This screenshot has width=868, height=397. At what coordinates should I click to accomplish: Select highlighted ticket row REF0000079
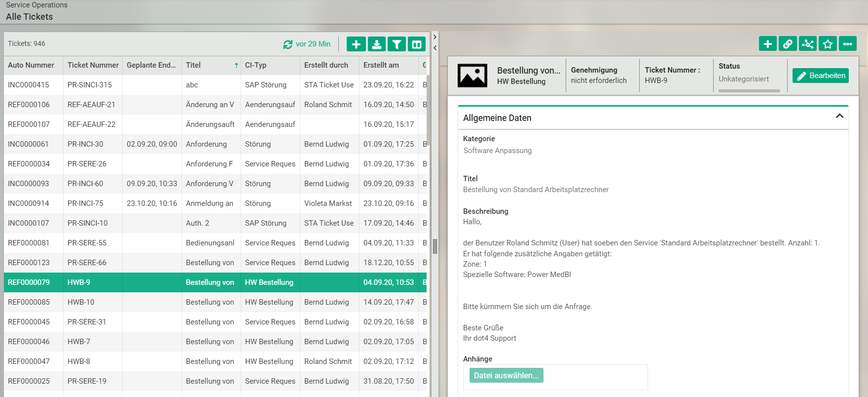coord(215,282)
